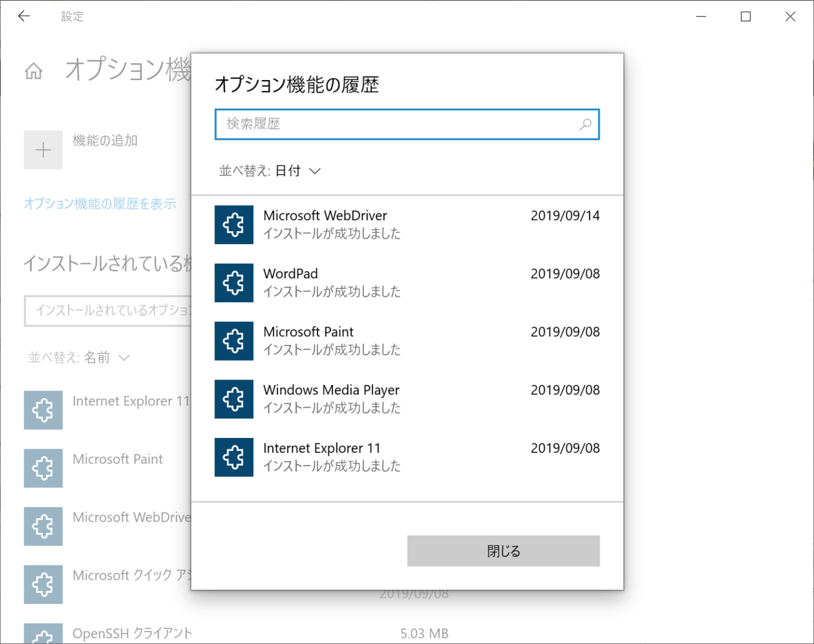Click OpenSSH クライアント icon in installed list
The height and width of the screenshot is (644, 814).
pos(43,633)
